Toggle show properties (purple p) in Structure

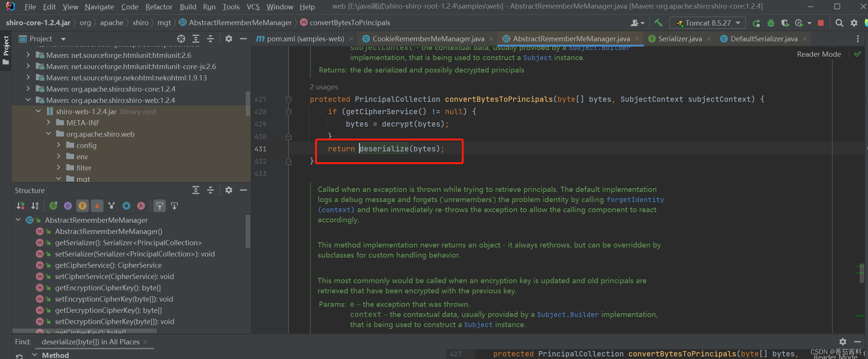(x=68, y=206)
